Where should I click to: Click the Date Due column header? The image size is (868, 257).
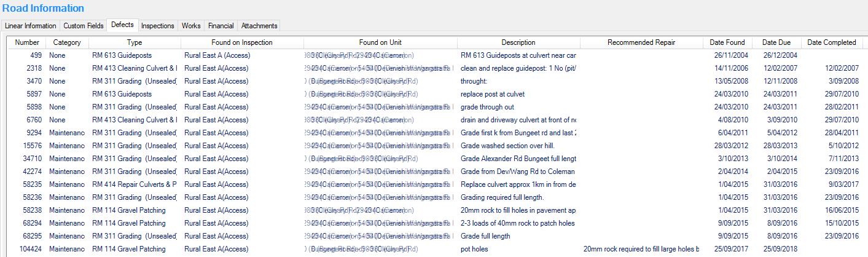[x=776, y=42]
